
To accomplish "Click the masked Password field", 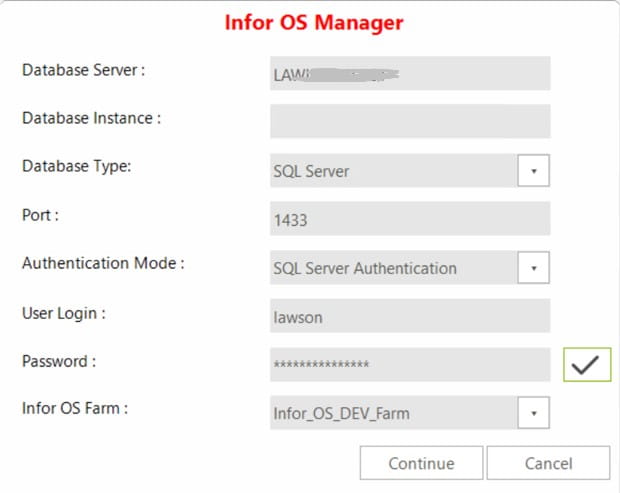I will pos(410,365).
